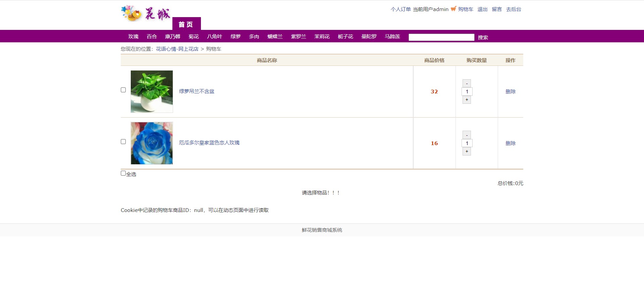The image size is (644, 303).
Task: Open the 厄瓜多尔皇家蓝色恋人玫瑰 product link
Action: pos(209,143)
